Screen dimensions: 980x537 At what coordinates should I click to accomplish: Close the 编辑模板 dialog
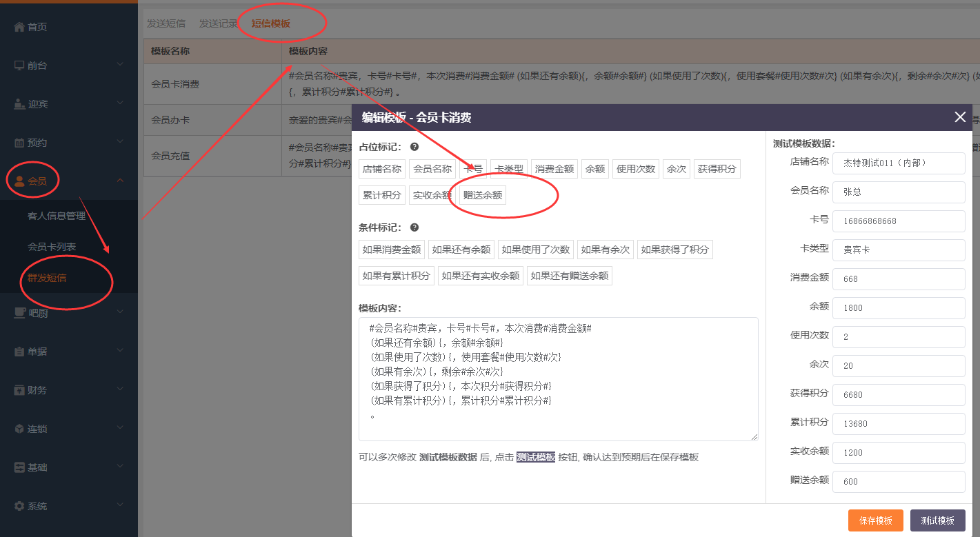960,117
